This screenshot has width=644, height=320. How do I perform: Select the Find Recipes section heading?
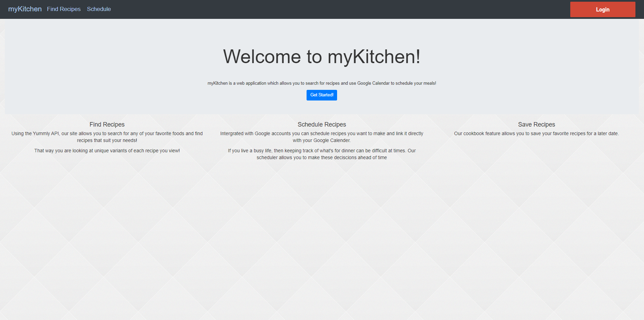(107, 124)
